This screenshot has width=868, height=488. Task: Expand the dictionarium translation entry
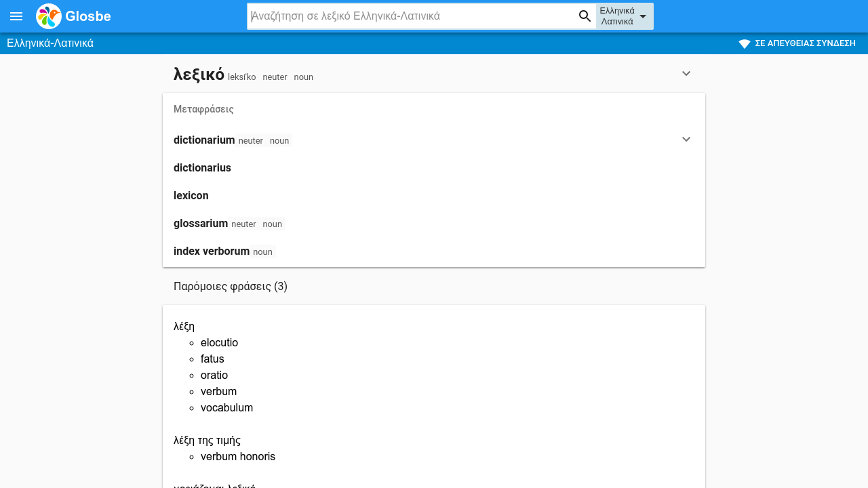coord(686,139)
